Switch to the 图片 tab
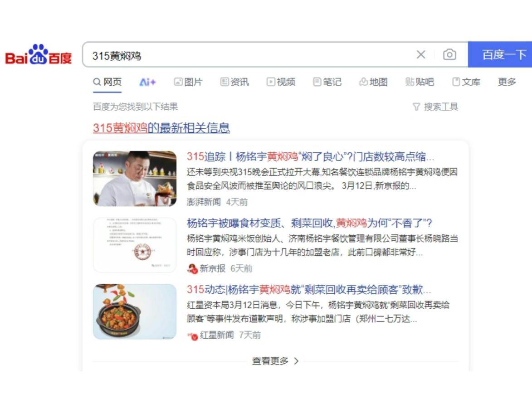Image resolution: width=532 pixels, height=399 pixels. coord(188,82)
